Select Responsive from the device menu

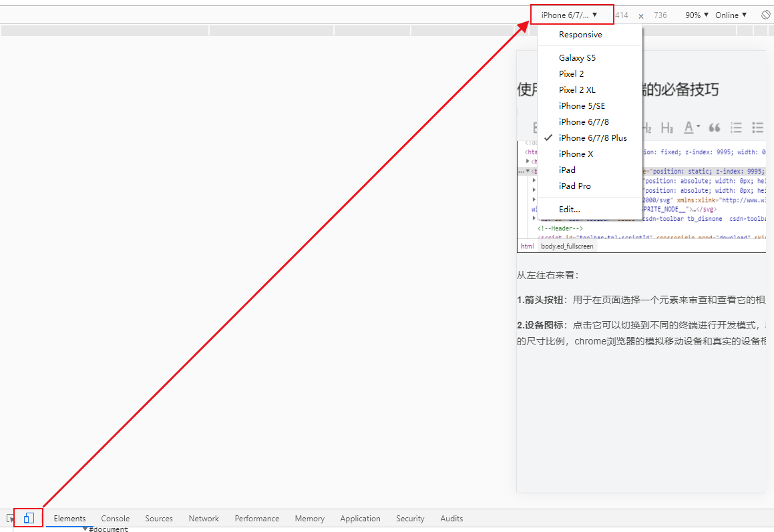coord(580,34)
